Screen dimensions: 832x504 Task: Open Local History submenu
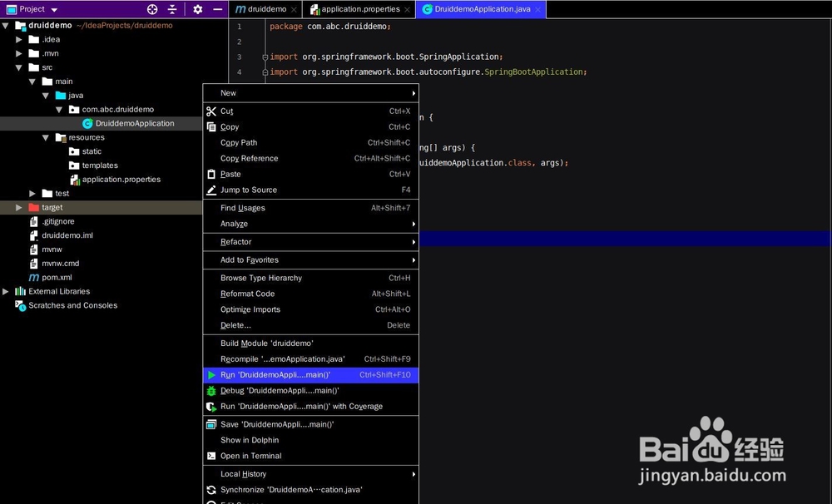pos(311,474)
